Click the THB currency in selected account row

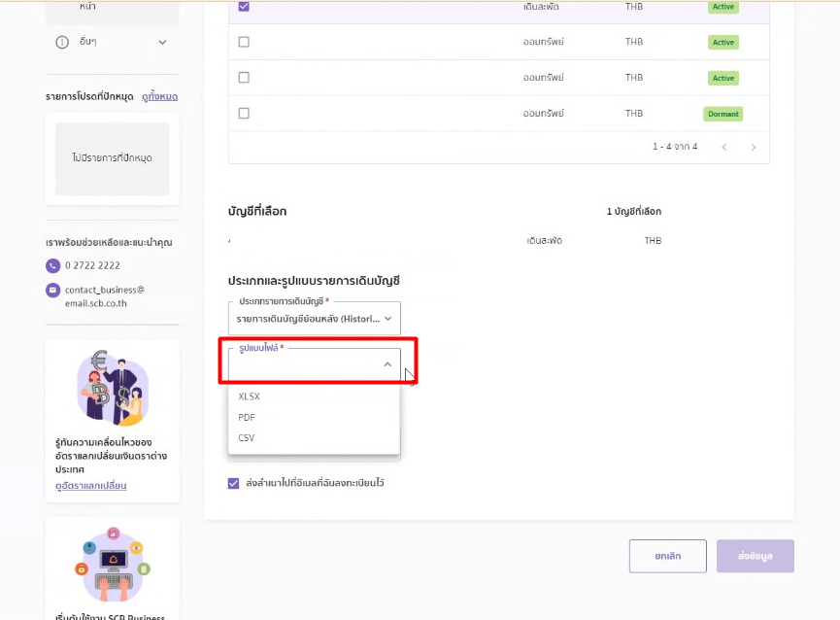[x=653, y=241]
